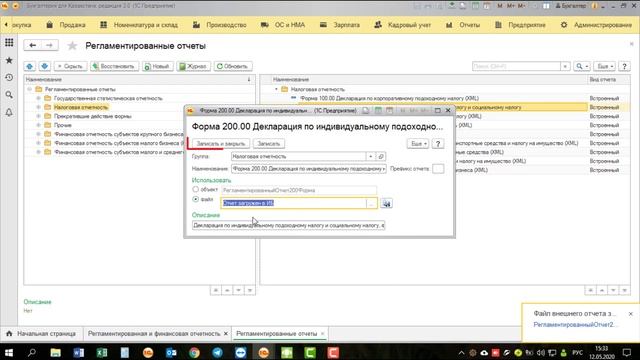The width and height of the screenshot is (640, 360).
Task: Open Chrome from taskbar
Action: [194, 352]
